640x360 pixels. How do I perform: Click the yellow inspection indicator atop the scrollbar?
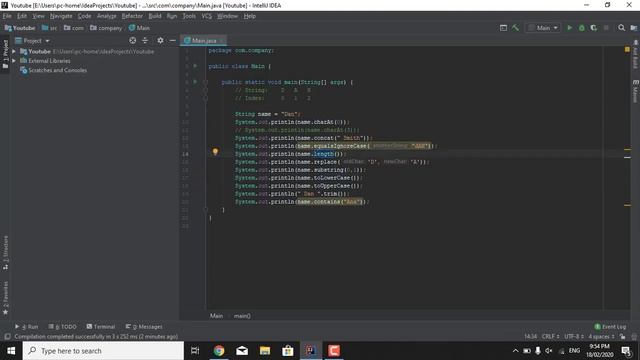627,49
